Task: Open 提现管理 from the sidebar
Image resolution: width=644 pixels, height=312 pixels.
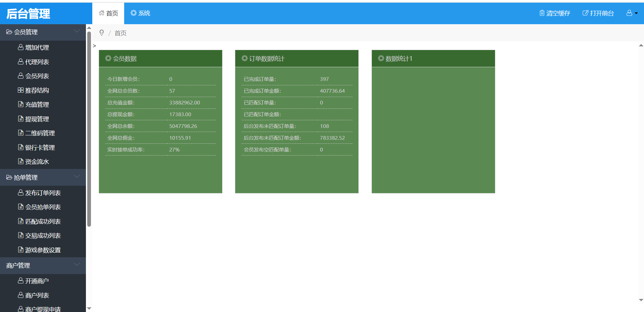Action: click(37, 119)
